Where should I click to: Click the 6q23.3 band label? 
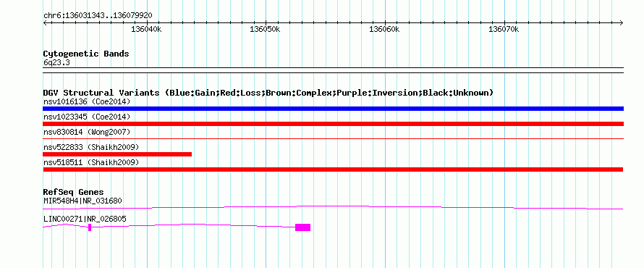point(56,62)
